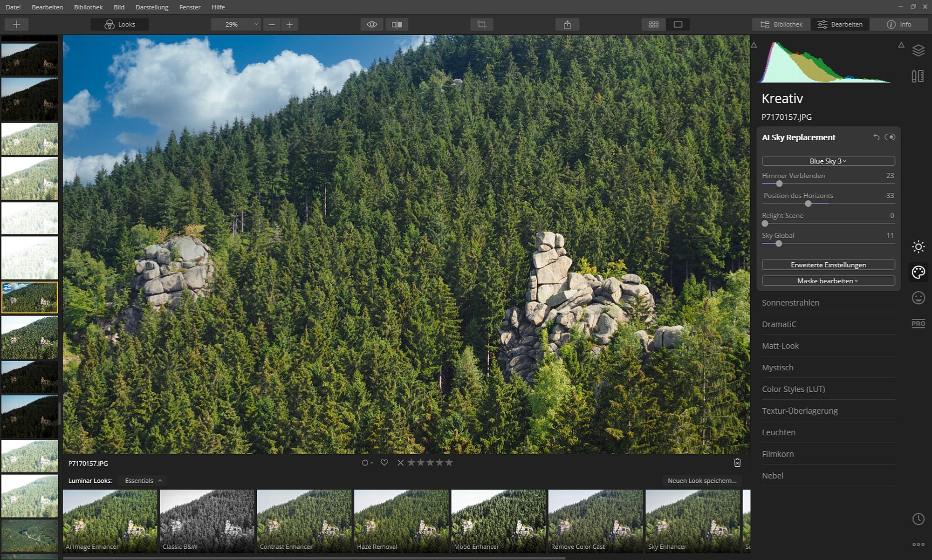Screen dimensions: 932x560
Task: Apply the Haze Removal look
Action: coord(401,521)
